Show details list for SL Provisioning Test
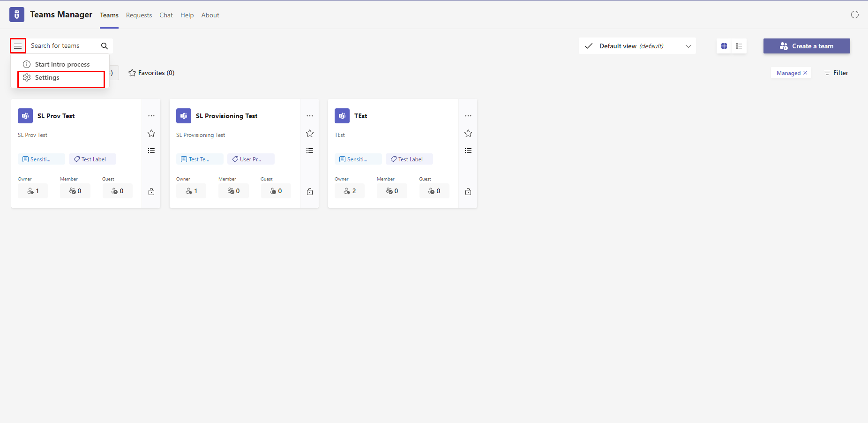Viewport: 868px width, 423px height. 310,151
